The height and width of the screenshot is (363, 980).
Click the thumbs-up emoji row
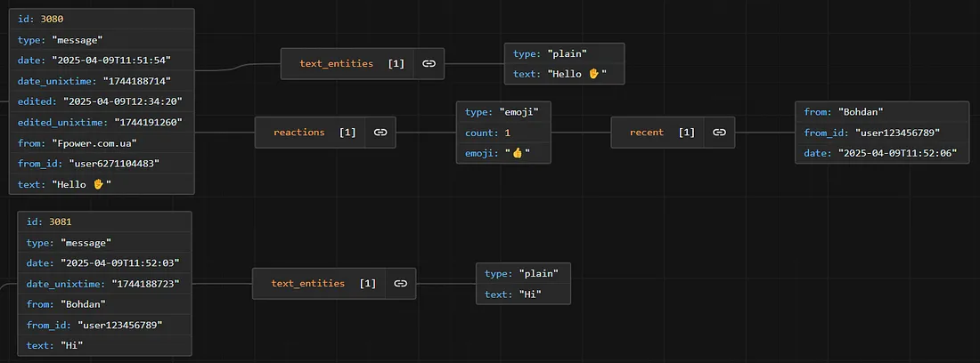[x=503, y=153]
